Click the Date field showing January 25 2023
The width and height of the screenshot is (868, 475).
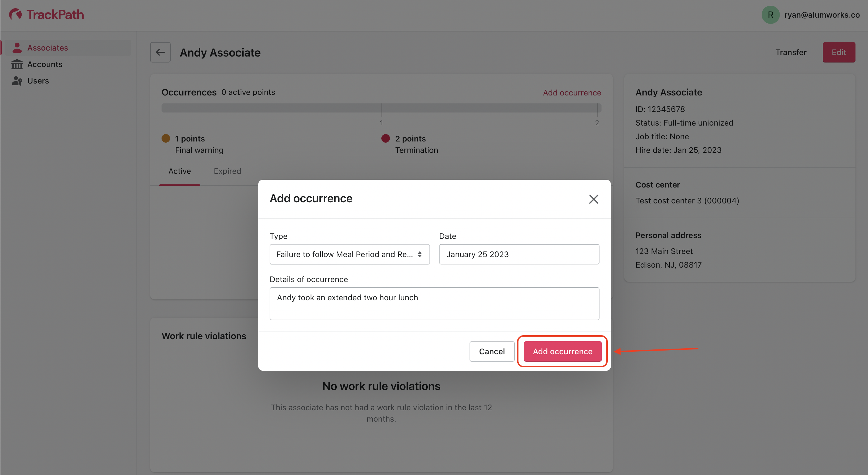[x=519, y=254]
